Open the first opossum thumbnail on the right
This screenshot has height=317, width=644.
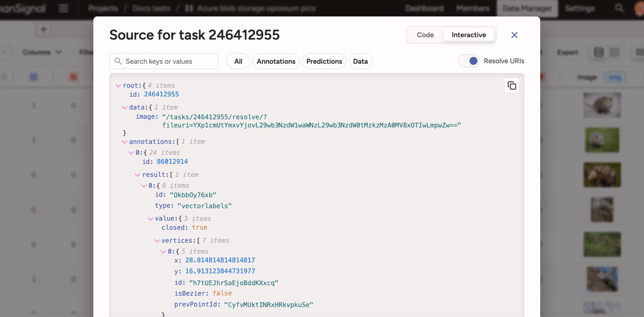tap(602, 105)
